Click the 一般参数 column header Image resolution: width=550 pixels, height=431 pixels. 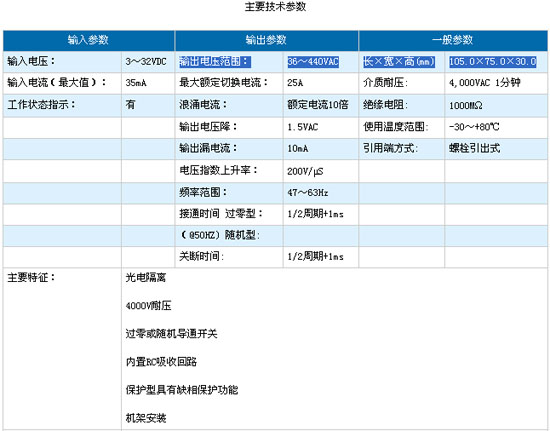pos(453,40)
